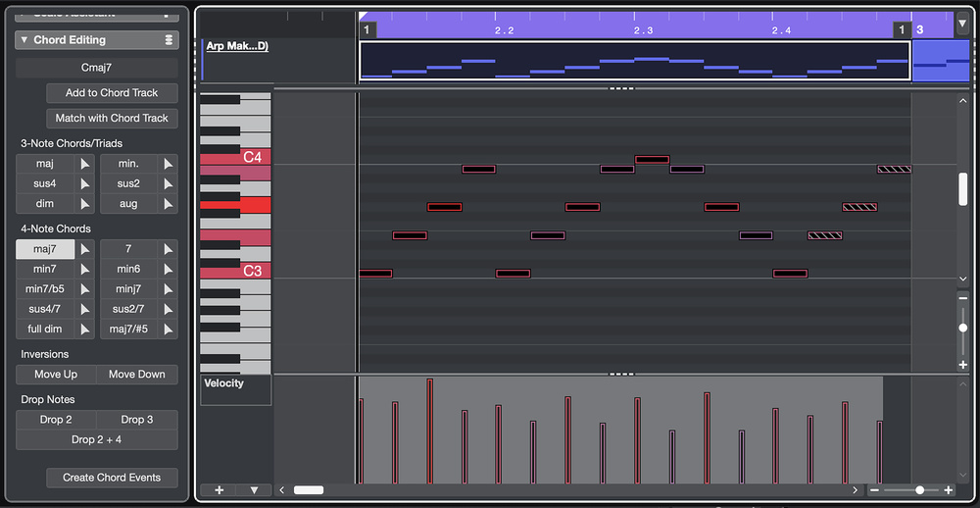Toggle the sus4 triad chord type
The image size is (980, 508).
[45, 184]
